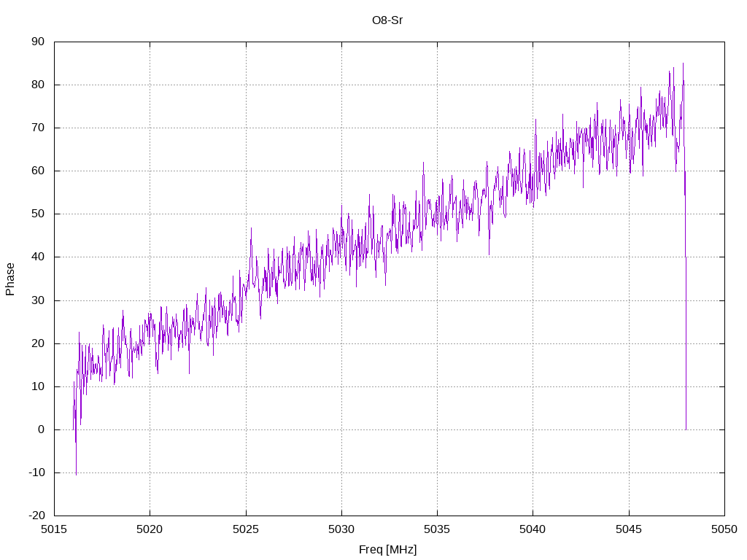Click x-axis tick label 5030
This screenshot has width=747, height=560.
pyautogui.click(x=341, y=529)
